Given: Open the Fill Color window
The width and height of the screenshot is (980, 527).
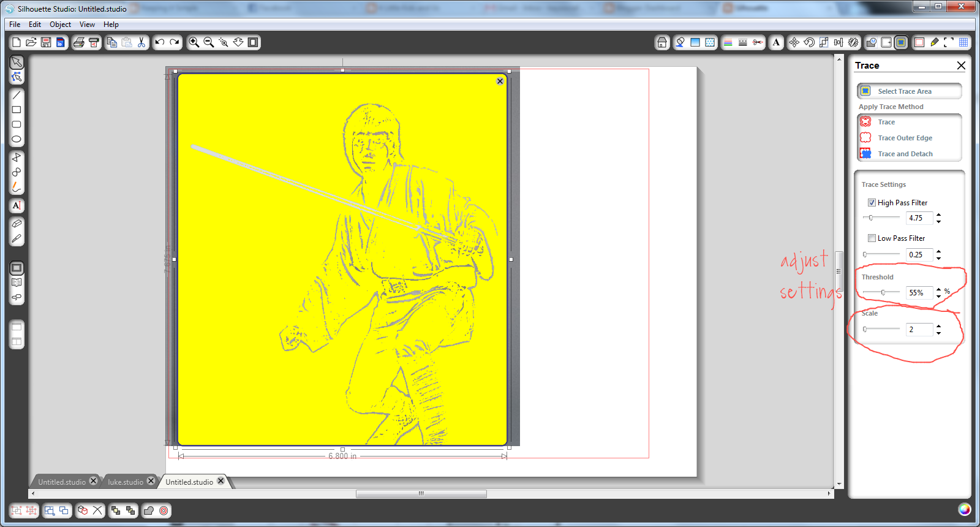Looking at the screenshot, I should pyautogui.click(x=695, y=42).
